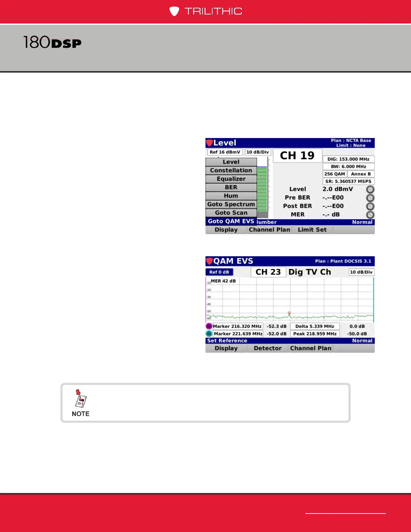Open Detector softkey
The height and width of the screenshot is (532, 411).
[x=268, y=348]
